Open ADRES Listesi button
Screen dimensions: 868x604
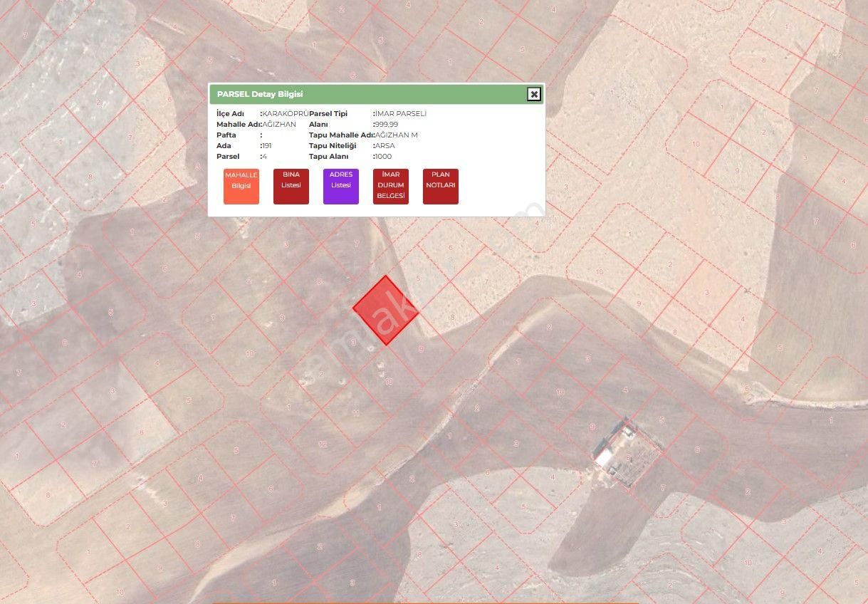341,187
